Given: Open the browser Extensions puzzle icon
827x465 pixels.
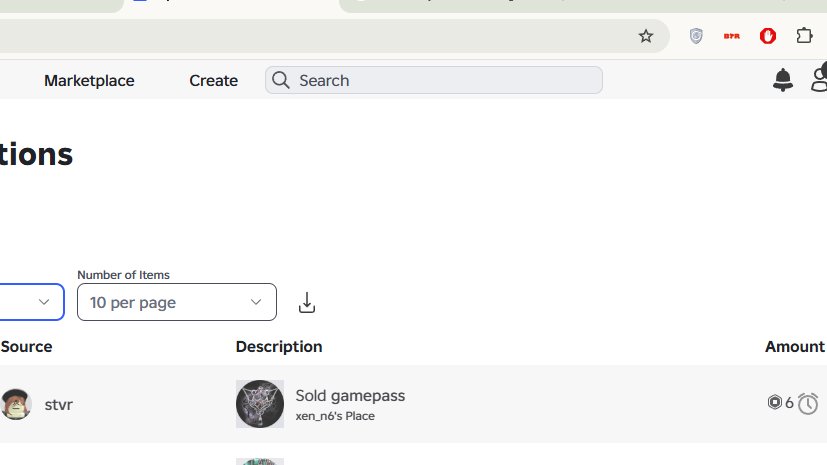Looking at the screenshot, I should point(804,36).
